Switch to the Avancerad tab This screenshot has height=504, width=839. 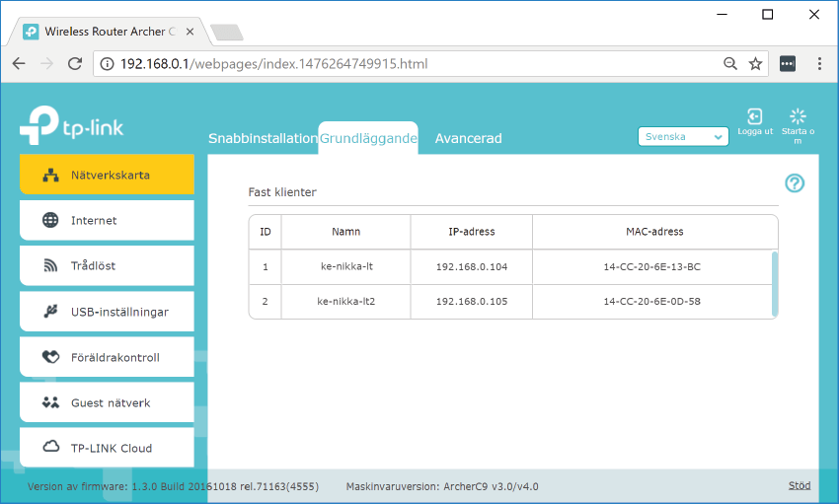click(x=468, y=139)
